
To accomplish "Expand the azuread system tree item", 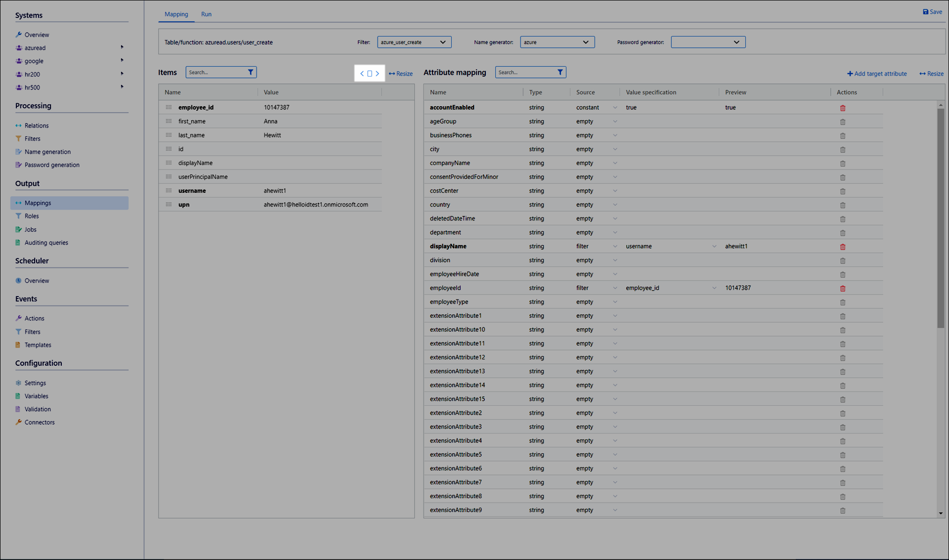I will pos(122,47).
